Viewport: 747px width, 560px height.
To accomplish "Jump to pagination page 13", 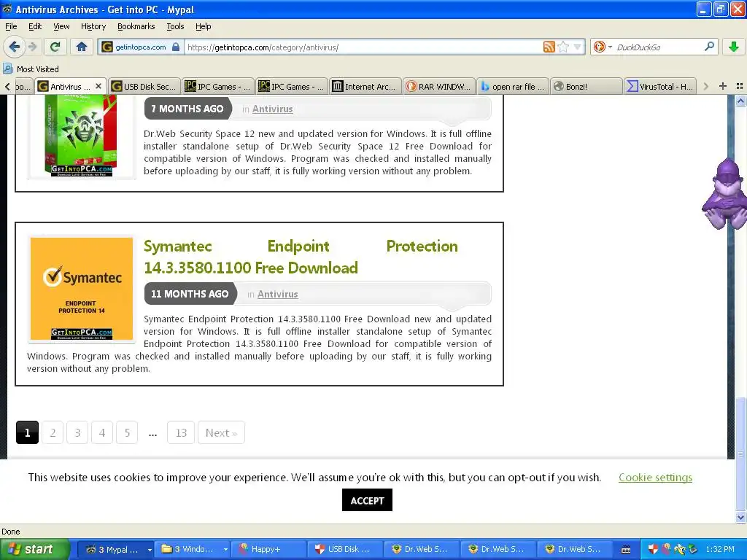I will 181,432.
